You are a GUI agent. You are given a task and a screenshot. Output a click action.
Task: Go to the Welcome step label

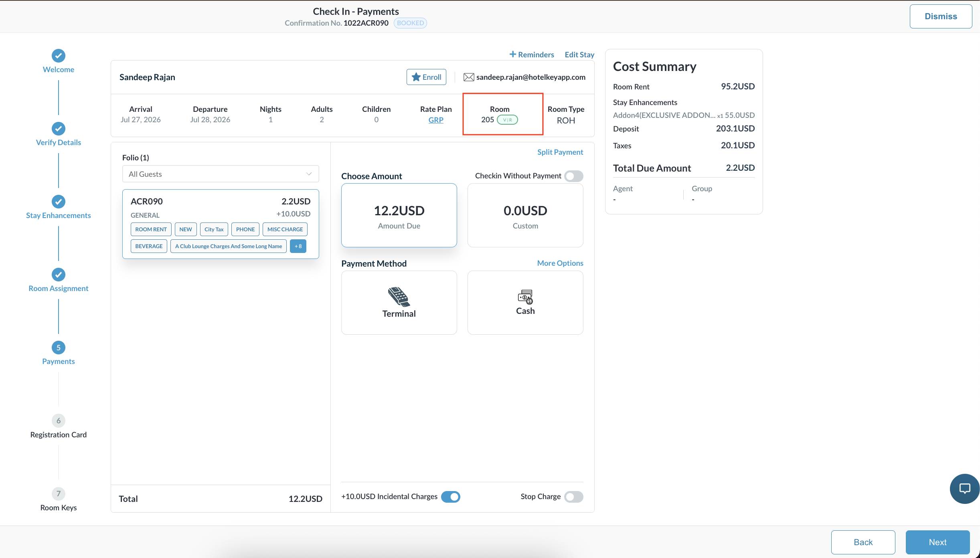(x=59, y=69)
